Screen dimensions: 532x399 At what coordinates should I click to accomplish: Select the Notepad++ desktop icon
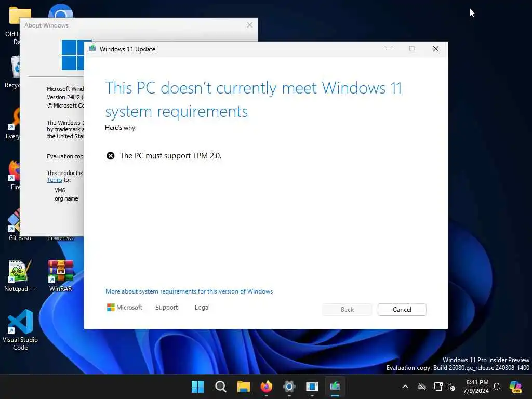pyautogui.click(x=20, y=276)
